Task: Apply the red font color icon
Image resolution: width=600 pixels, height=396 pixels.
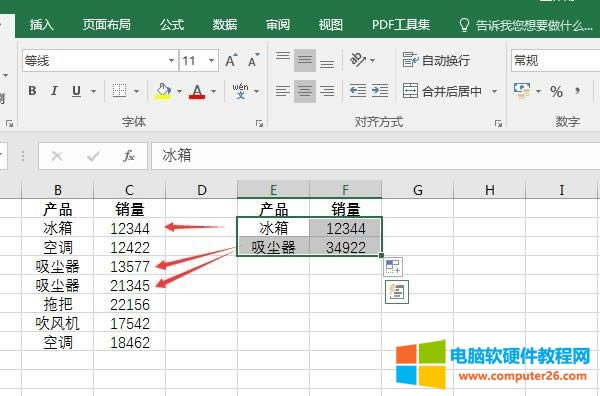Action: [197, 91]
